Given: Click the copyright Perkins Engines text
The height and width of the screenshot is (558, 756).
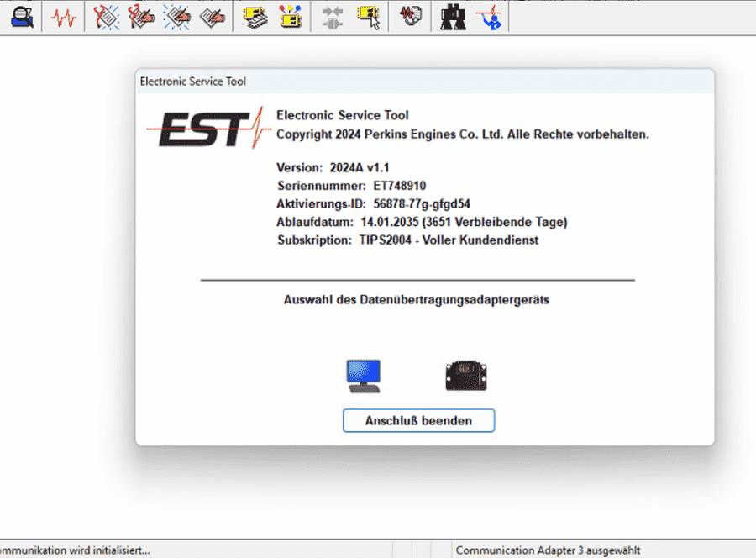Looking at the screenshot, I should point(463,134).
